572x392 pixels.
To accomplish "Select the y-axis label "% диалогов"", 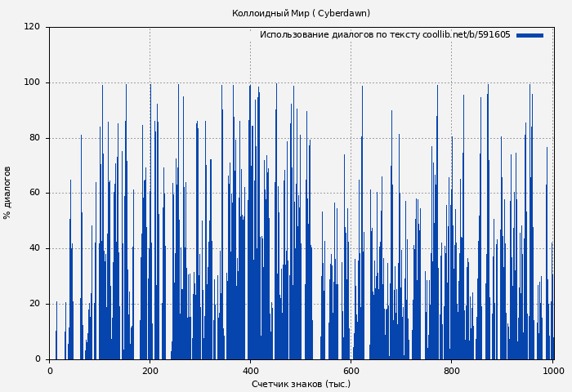I will pos(7,193).
